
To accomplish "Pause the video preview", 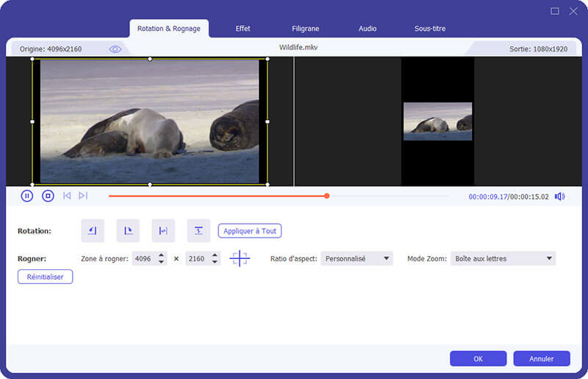I will 27,196.
